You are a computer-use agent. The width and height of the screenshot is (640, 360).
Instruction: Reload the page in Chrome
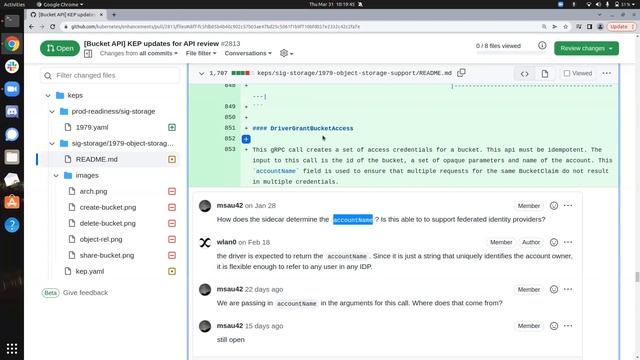click(x=53, y=27)
